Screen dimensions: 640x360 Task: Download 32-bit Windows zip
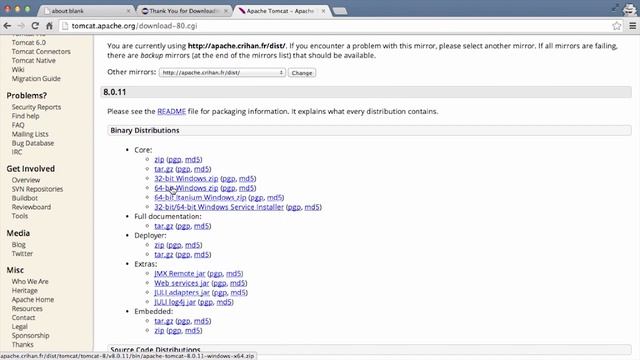[186, 178]
